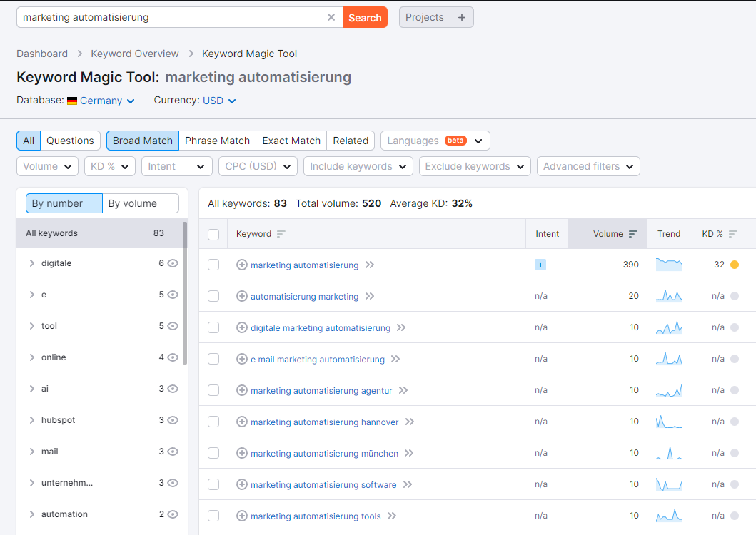Clear the search box with the X icon
The image size is (756, 535).
point(331,17)
